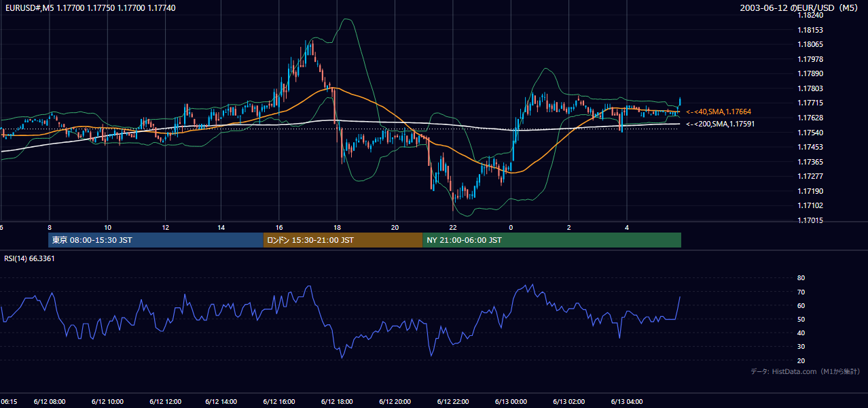Select the NY 21:00-06:00 JST session bar
Screen dimensions: 868x408
click(x=551, y=240)
